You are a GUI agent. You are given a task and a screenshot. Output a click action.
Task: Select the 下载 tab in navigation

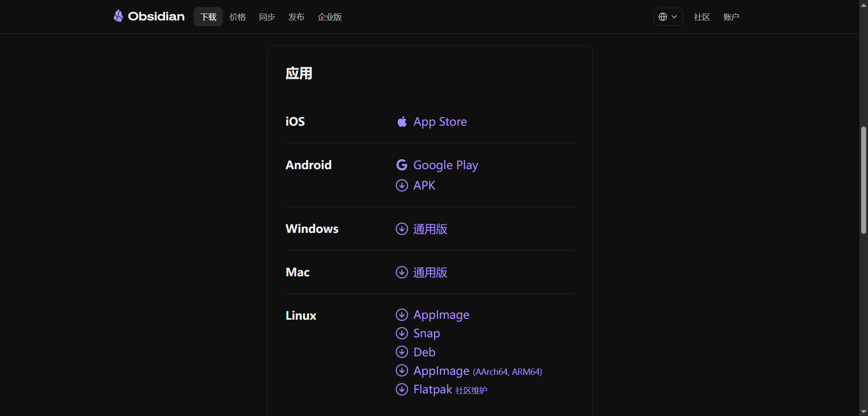pyautogui.click(x=208, y=17)
